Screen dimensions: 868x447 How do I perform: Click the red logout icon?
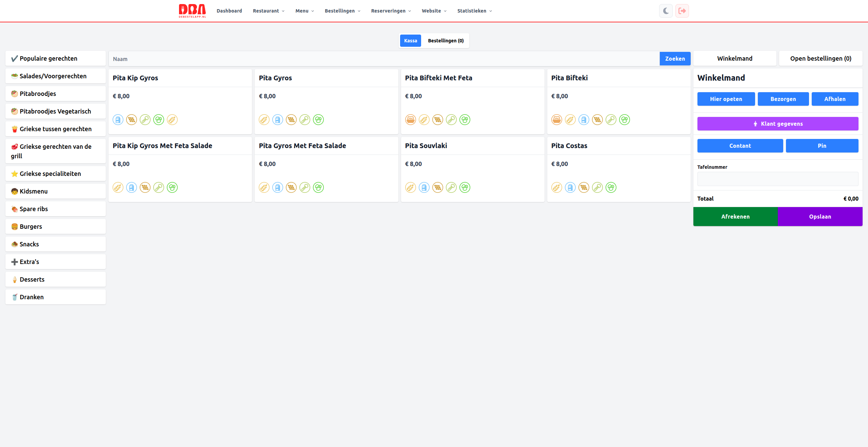(682, 11)
